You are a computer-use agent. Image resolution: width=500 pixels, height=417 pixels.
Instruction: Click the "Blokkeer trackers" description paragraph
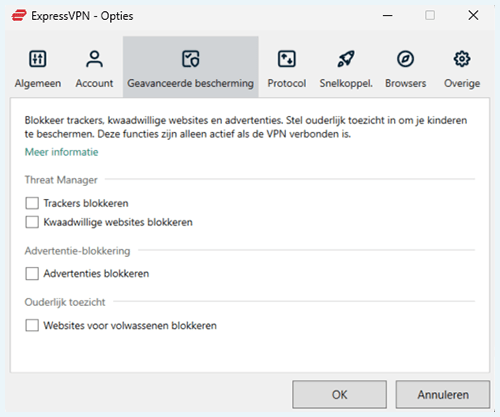coord(246,127)
